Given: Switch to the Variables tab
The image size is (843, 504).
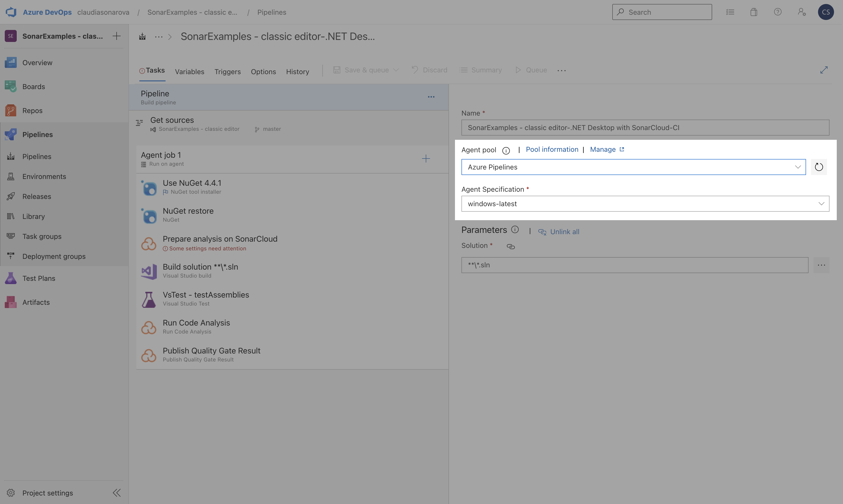Looking at the screenshot, I should point(190,72).
